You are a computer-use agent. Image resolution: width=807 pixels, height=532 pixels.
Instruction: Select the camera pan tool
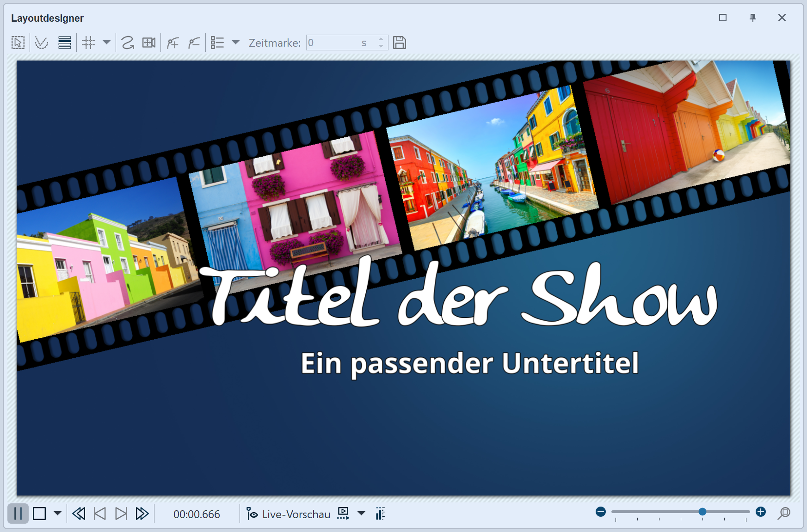pos(149,43)
